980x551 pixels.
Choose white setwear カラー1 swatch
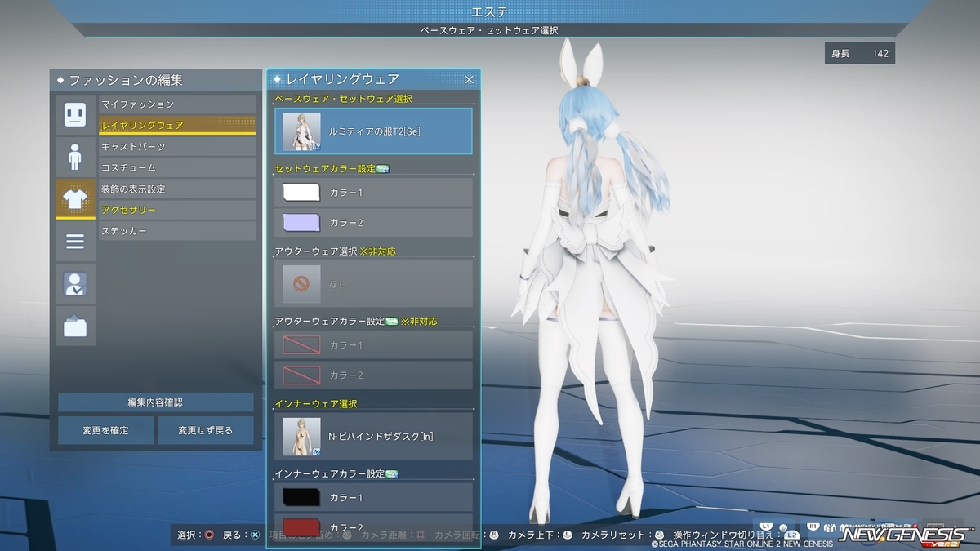(301, 193)
